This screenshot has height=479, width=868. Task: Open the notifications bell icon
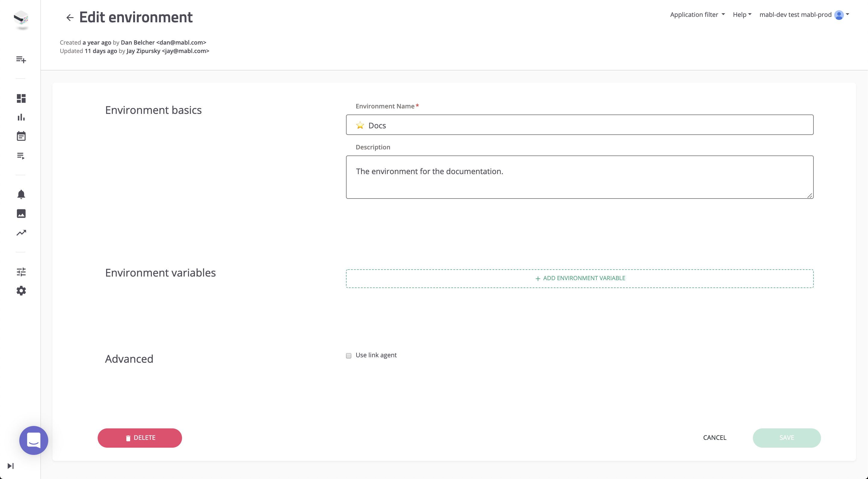tap(21, 194)
